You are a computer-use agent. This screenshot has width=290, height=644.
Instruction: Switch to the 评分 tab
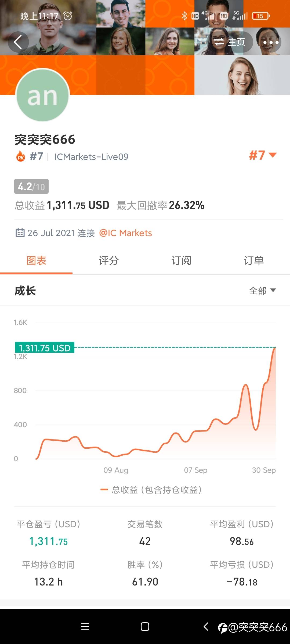(109, 261)
